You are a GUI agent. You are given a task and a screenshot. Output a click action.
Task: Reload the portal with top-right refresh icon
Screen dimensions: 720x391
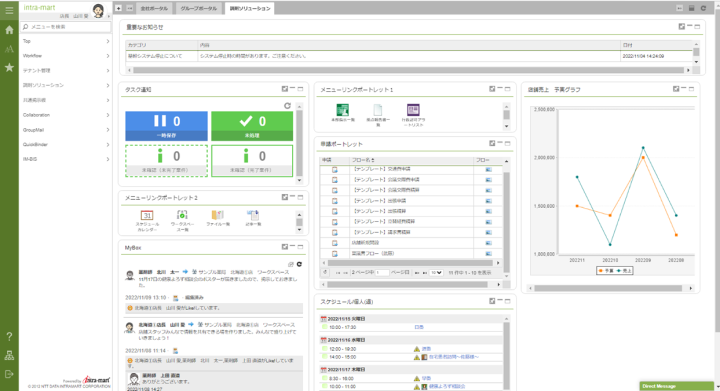point(703,8)
